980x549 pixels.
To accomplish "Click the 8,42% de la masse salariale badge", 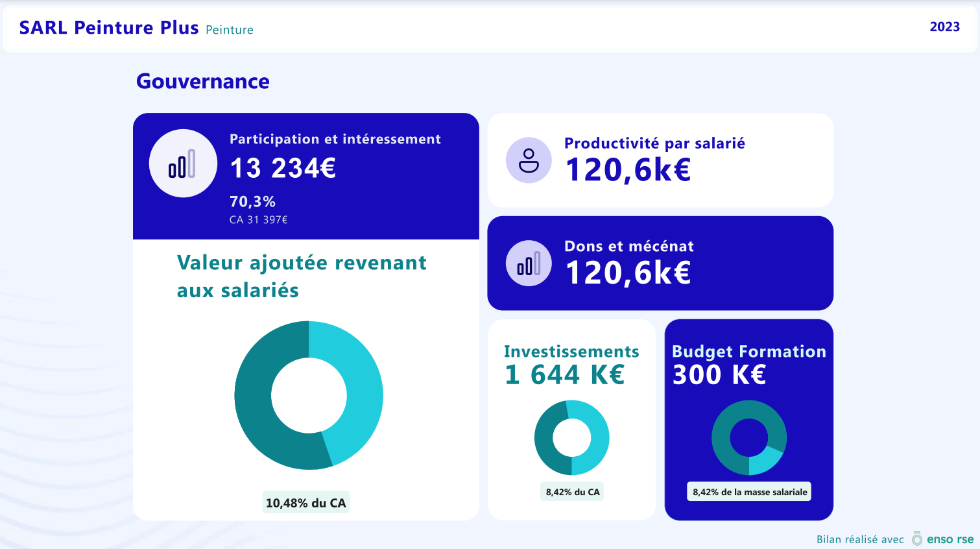I will click(750, 492).
